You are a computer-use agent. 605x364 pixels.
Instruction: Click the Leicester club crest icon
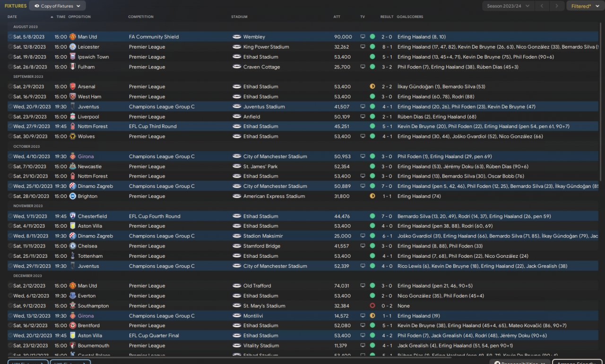(72, 47)
